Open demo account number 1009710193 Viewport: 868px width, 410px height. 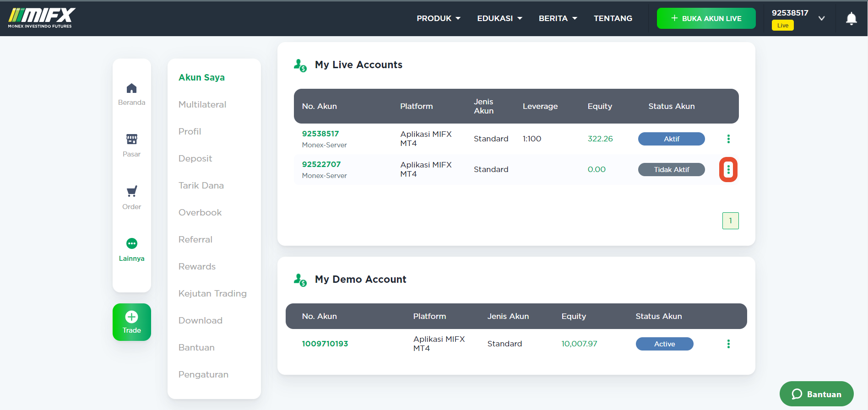click(x=325, y=344)
